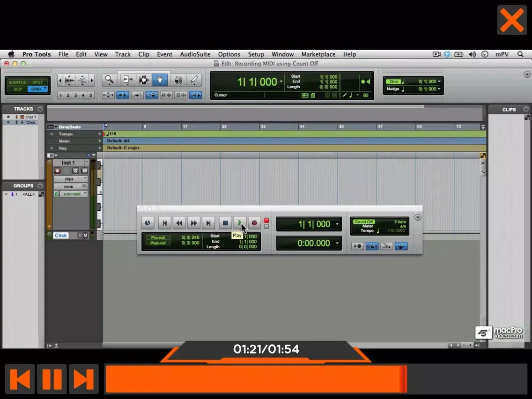Screen dimensions: 532x399
Task: Open the Track menu
Action: [x=123, y=54]
